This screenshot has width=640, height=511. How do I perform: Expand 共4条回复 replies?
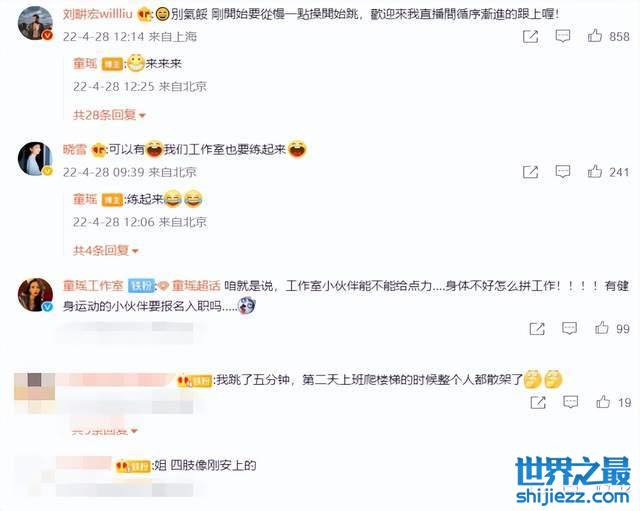tap(106, 250)
